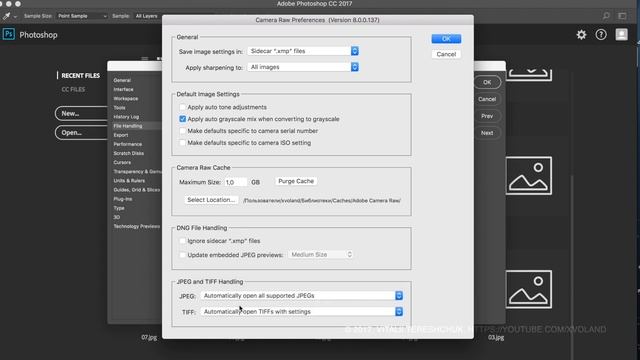This screenshot has width=640, height=360.
Task: Open the search magnifier icon at top right
Action: pyautogui.click(x=606, y=16)
